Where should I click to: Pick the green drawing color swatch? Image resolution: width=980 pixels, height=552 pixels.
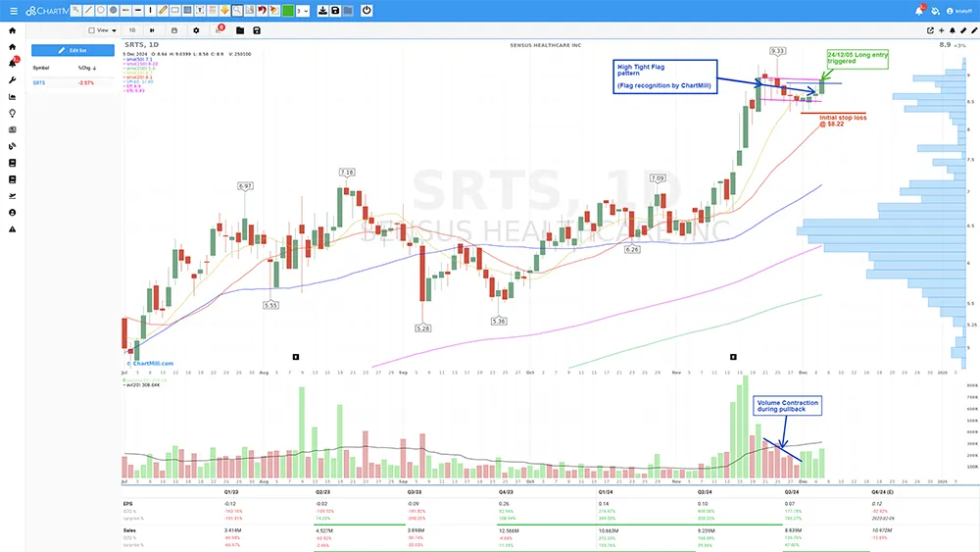coord(288,11)
